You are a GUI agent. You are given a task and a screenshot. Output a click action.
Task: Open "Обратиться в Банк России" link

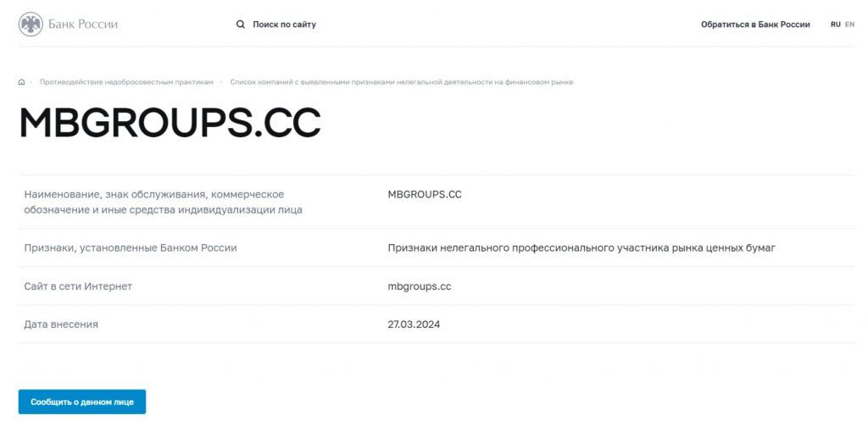point(755,25)
